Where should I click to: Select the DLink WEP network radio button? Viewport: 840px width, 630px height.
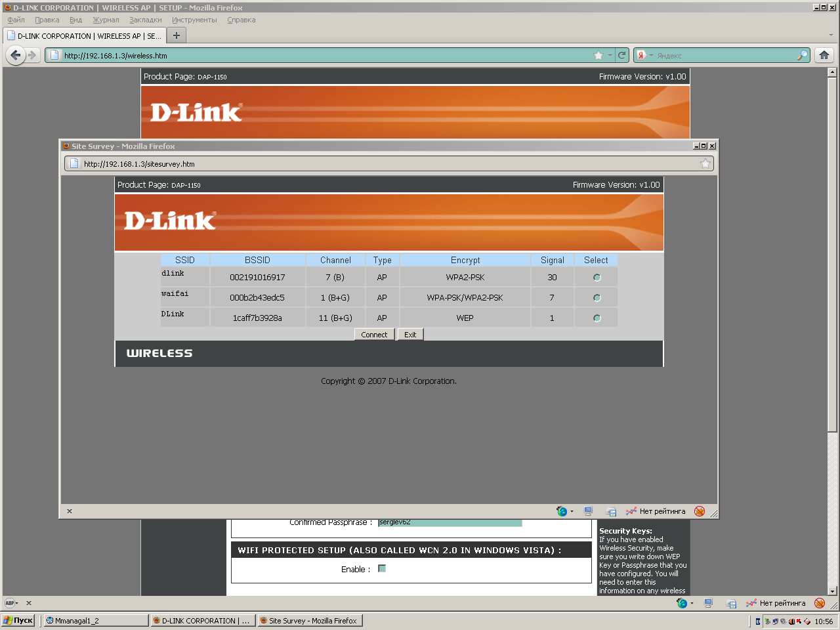coord(597,318)
